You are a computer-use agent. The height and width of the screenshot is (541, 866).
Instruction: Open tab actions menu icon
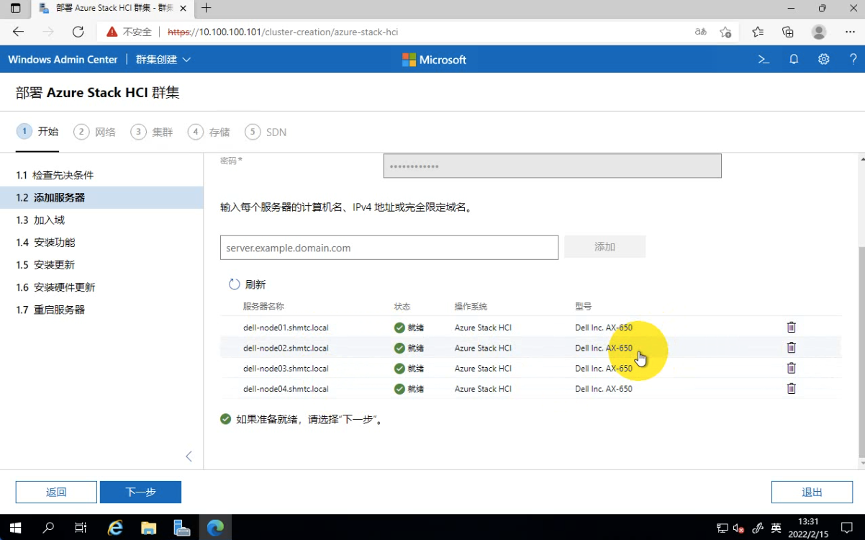(x=15, y=8)
